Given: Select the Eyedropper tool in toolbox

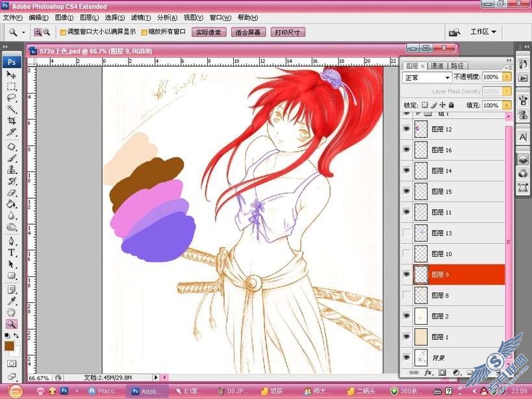Looking at the screenshot, I should [12, 301].
